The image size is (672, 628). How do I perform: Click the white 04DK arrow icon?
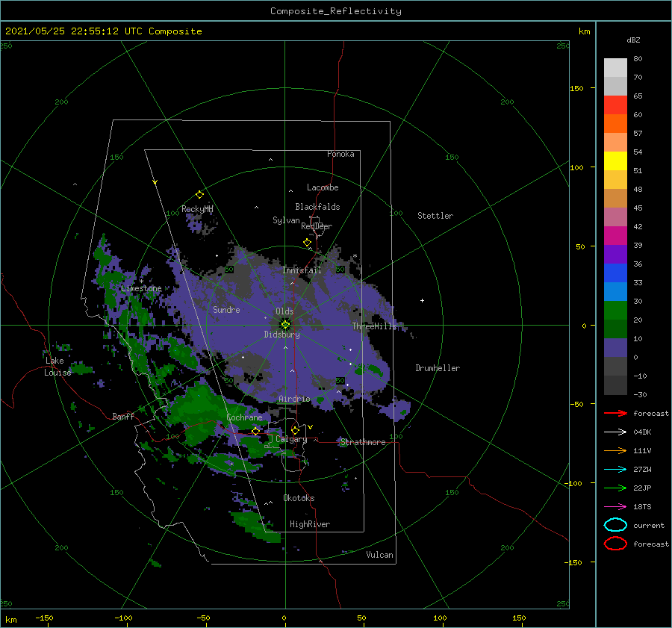[x=615, y=432]
